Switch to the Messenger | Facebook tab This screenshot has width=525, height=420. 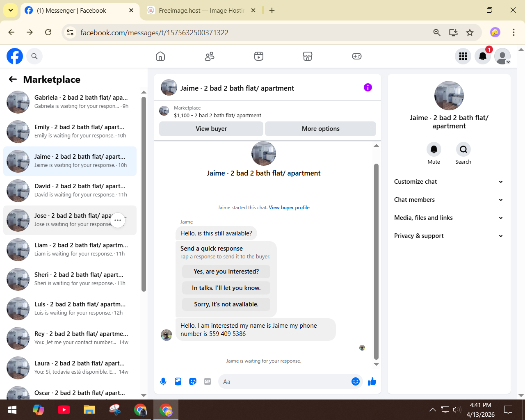click(79, 11)
